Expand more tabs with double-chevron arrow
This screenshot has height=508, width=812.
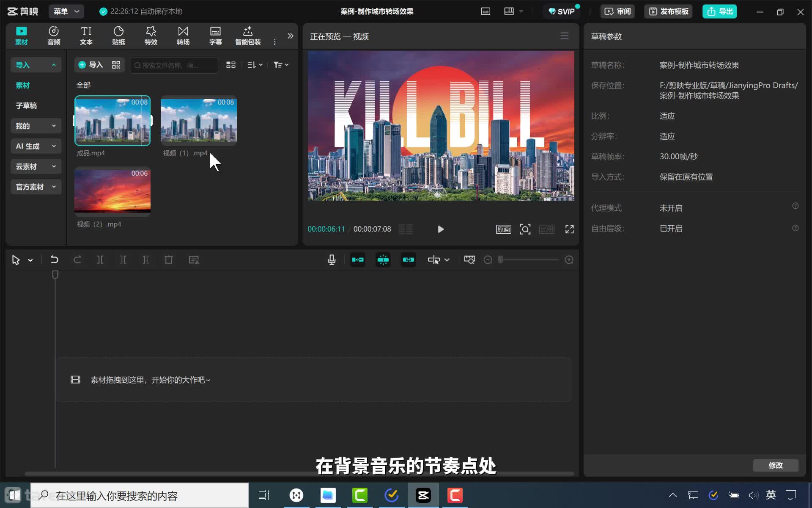(290, 36)
